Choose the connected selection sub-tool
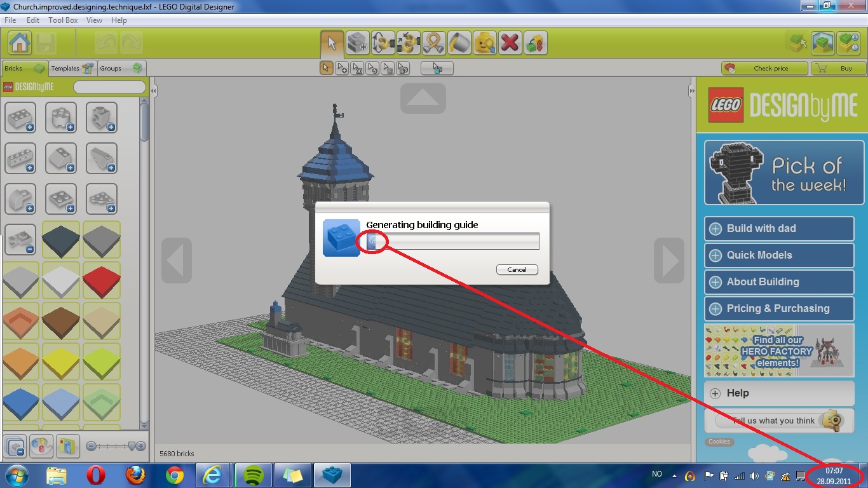The width and height of the screenshot is (868, 488). 357,68
